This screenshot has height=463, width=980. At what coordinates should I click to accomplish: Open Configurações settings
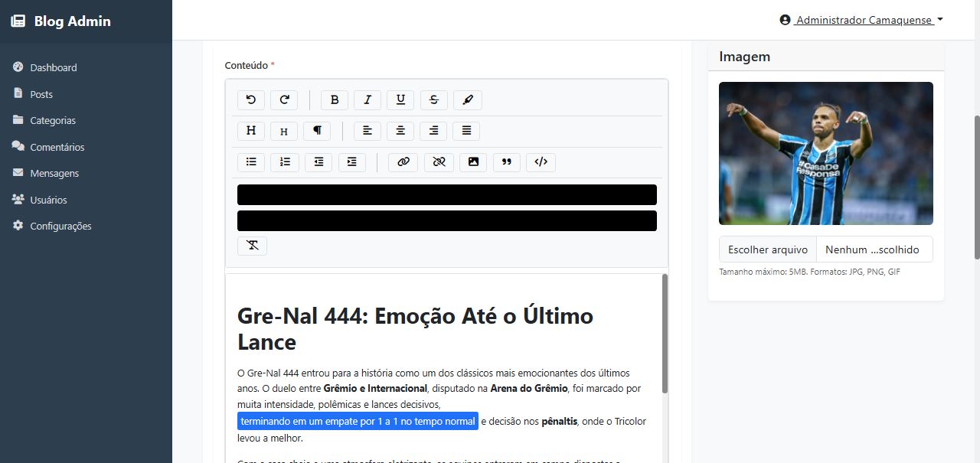click(86, 226)
